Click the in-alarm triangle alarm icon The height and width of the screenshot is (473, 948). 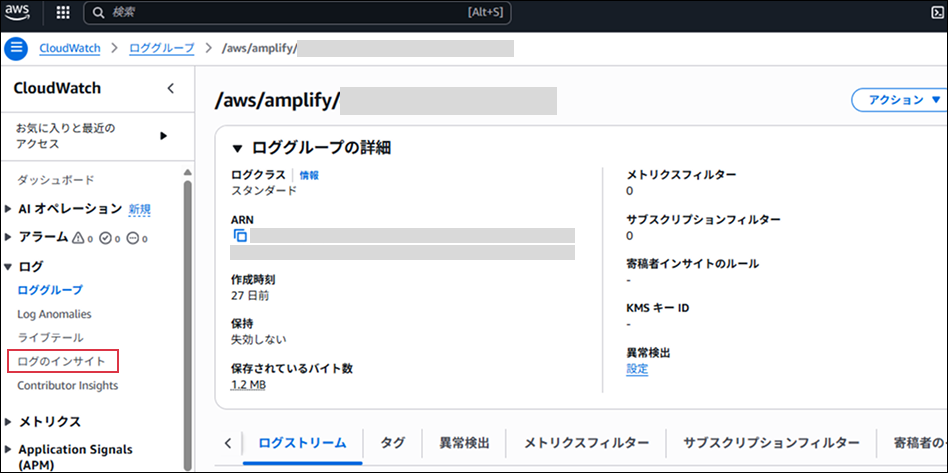(x=80, y=238)
